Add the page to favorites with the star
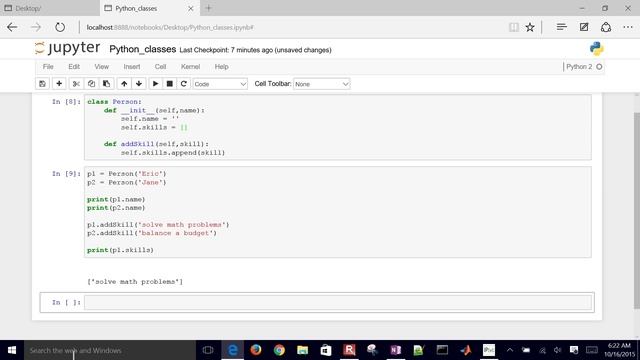The height and width of the screenshot is (360, 640). click(x=530, y=27)
